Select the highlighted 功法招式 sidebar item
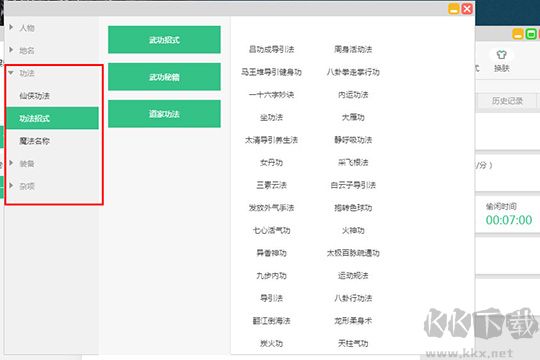The width and height of the screenshot is (540, 360). 52,118
